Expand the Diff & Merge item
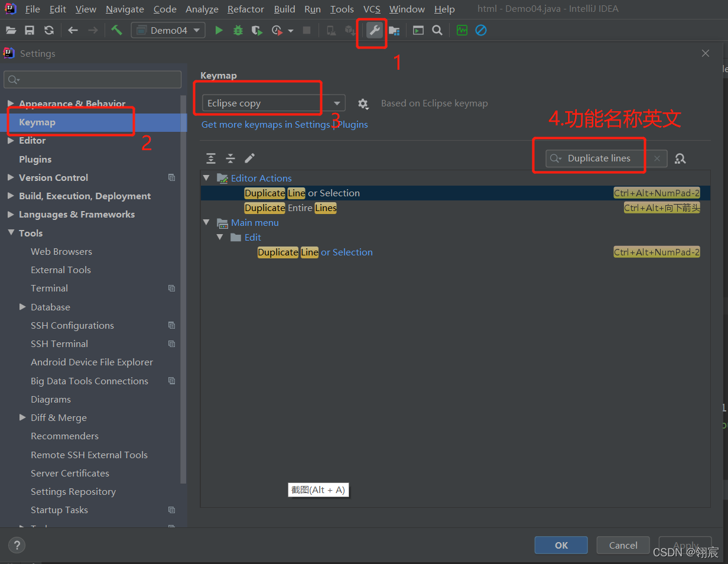728x564 pixels. click(x=22, y=417)
